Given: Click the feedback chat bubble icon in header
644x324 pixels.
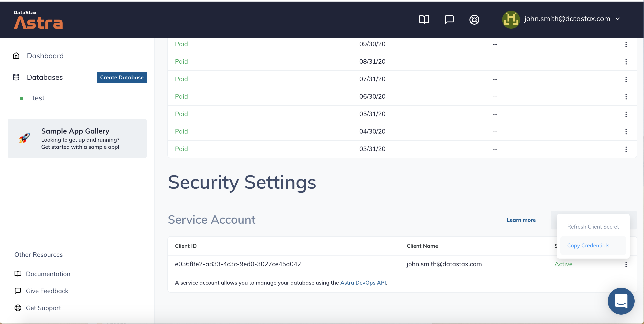Looking at the screenshot, I should tap(449, 19).
